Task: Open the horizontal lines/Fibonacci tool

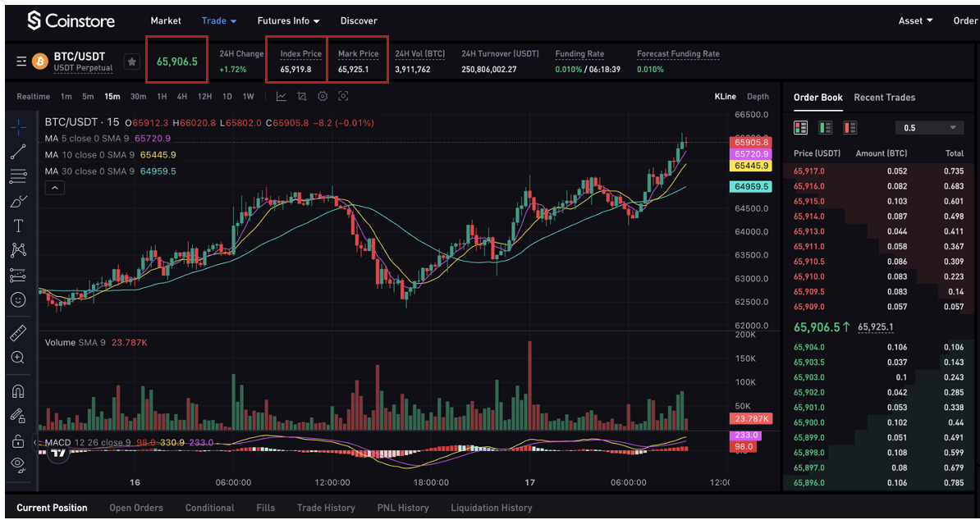Action: point(18,176)
